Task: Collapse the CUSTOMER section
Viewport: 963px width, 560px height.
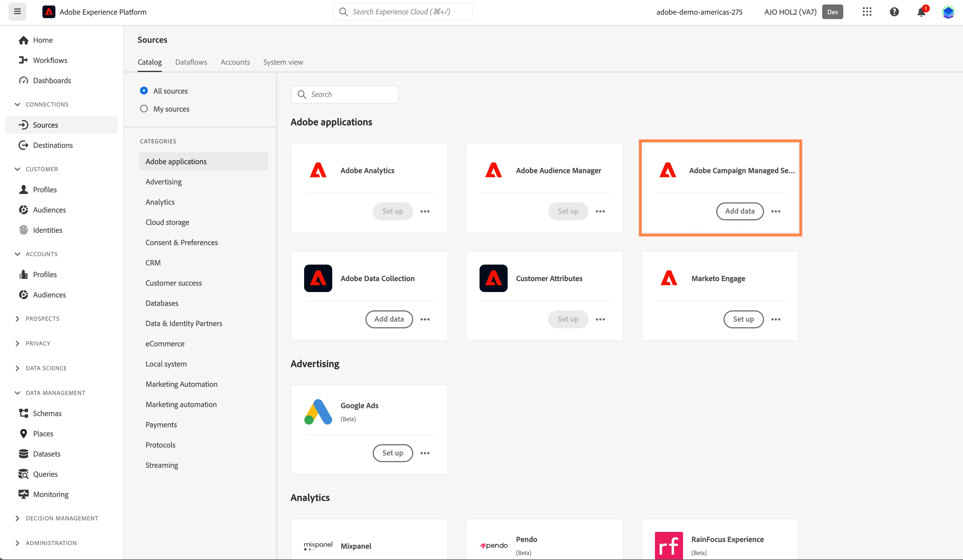Action: point(17,169)
